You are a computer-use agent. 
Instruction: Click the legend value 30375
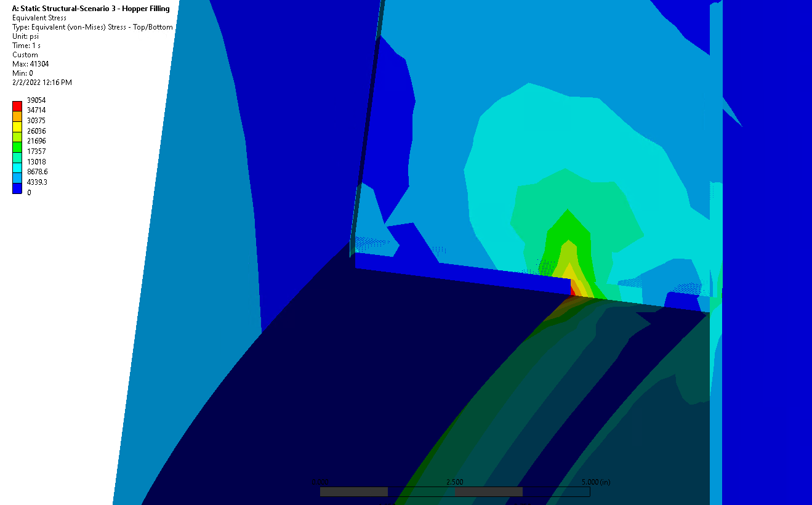[36, 121]
